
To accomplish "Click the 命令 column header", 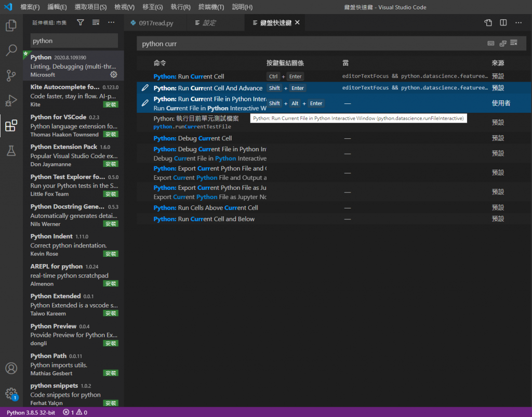I will coord(160,63).
